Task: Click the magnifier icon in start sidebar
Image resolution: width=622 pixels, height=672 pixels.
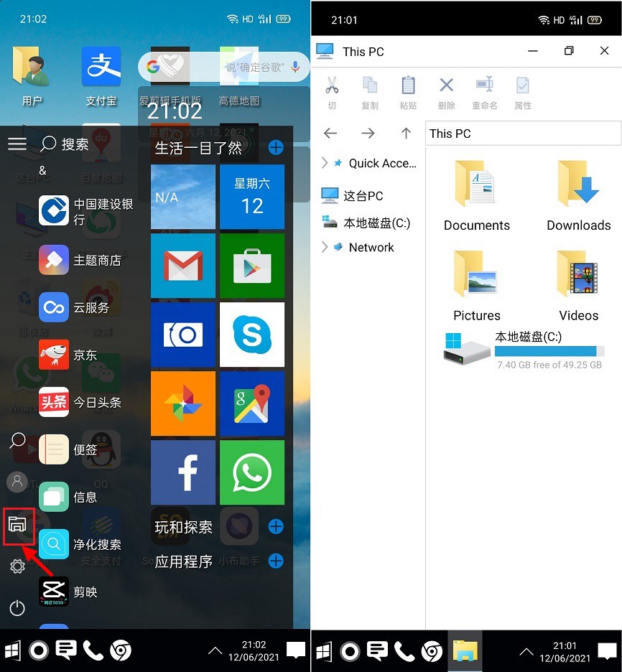Action: click(17, 440)
